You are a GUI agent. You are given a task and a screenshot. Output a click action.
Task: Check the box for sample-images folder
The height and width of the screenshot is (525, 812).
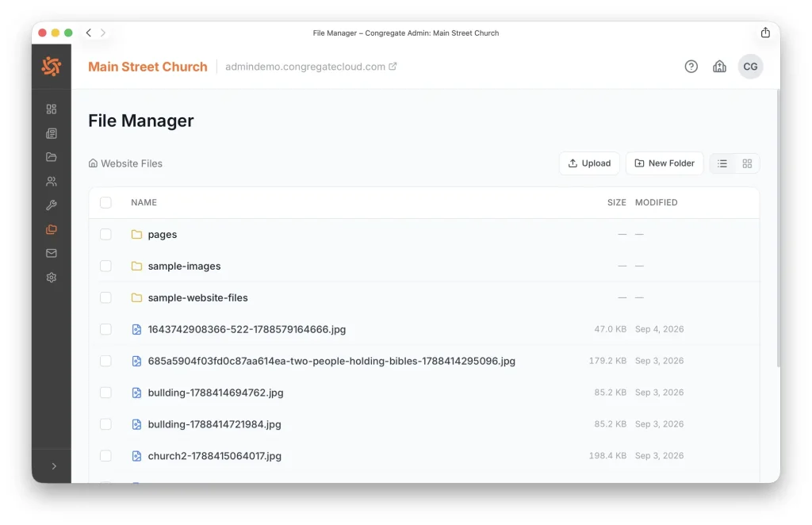pyautogui.click(x=105, y=266)
